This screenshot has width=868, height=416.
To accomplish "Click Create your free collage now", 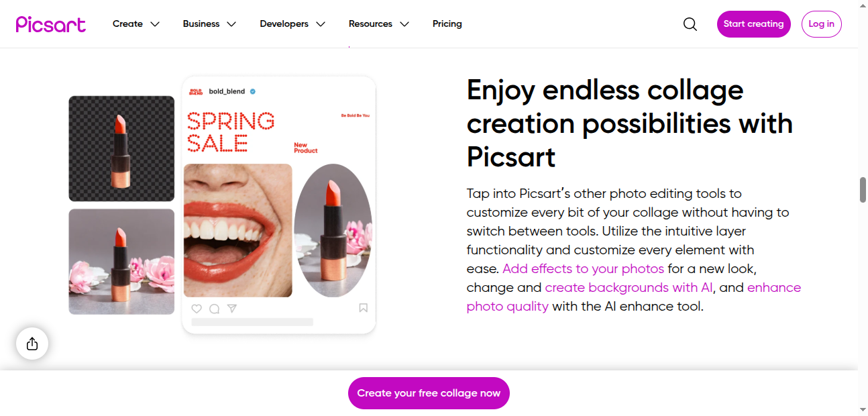I will 429,393.
